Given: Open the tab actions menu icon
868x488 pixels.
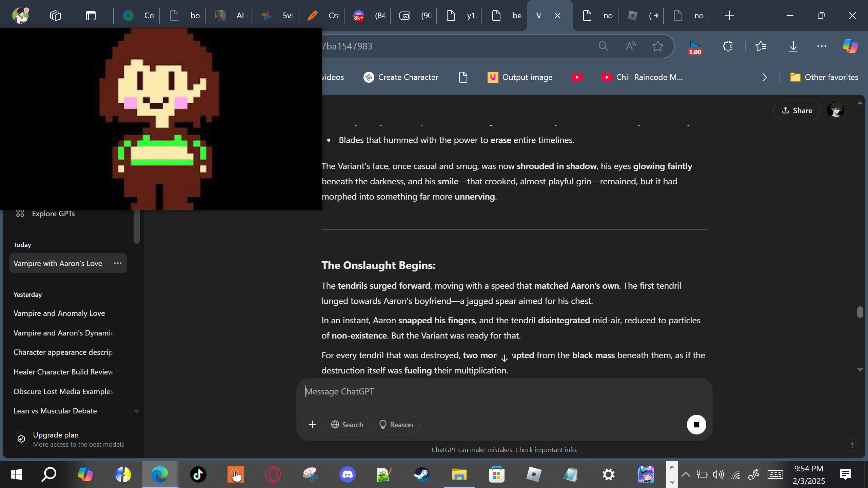Looking at the screenshot, I should click(91, 16).
